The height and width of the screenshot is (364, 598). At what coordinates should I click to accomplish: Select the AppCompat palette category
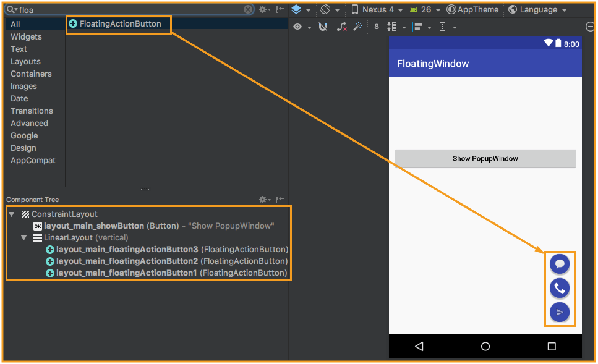pos(33,161)
